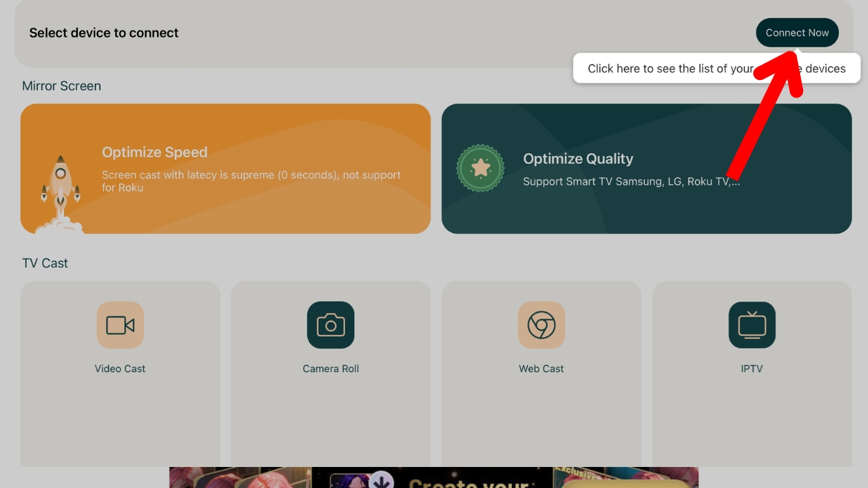Select the Optimize Speed title text
This screenshot has height=488, width=868.
(155, 152)
